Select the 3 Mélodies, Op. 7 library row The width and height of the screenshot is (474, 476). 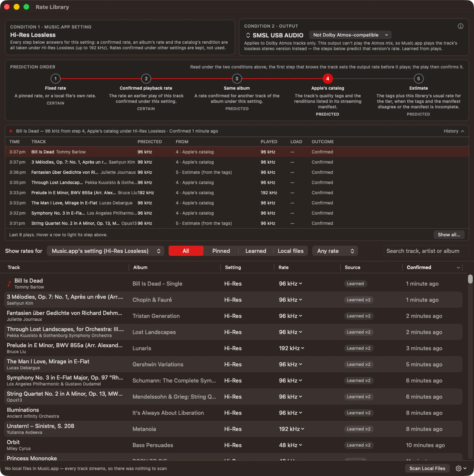click(233, 300)
